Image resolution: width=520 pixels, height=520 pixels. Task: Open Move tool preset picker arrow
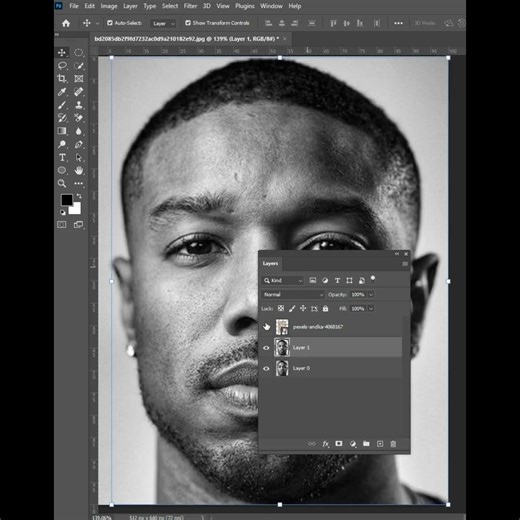coord(97,23)
